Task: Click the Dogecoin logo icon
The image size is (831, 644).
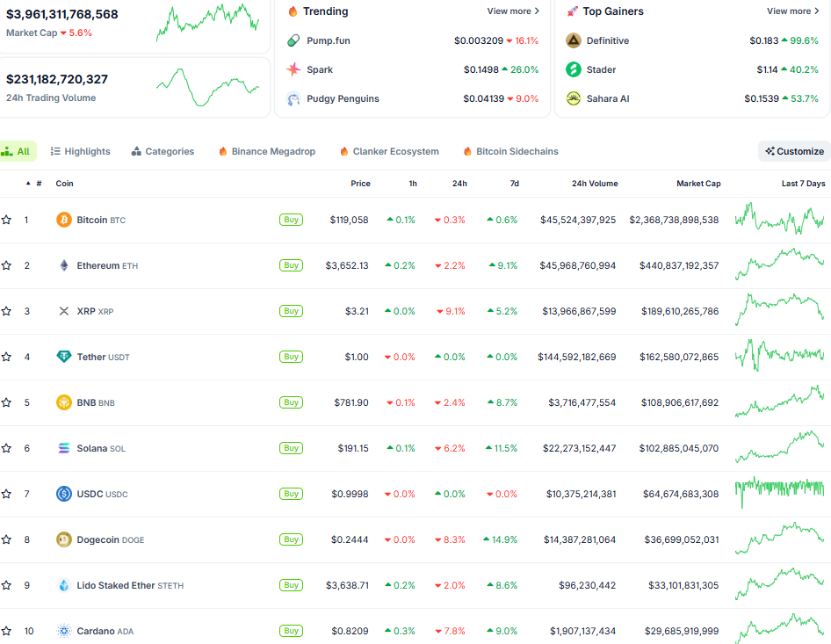Action: coord(64,539)
